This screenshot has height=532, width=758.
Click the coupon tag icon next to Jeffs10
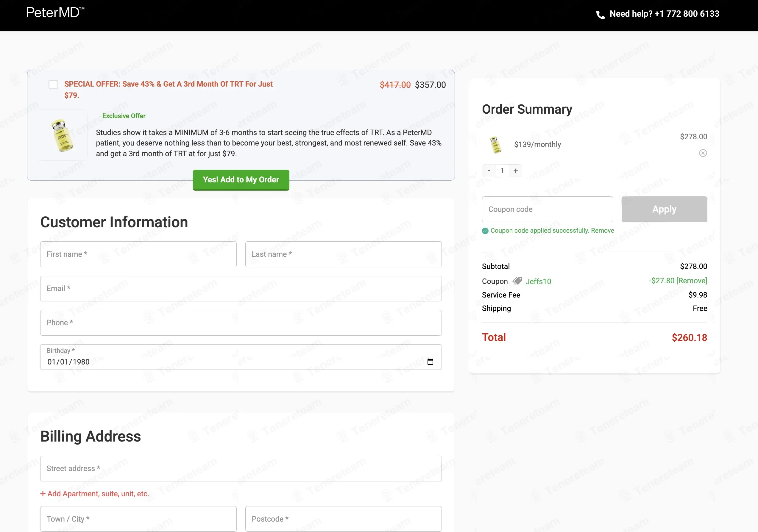(517, 281)
